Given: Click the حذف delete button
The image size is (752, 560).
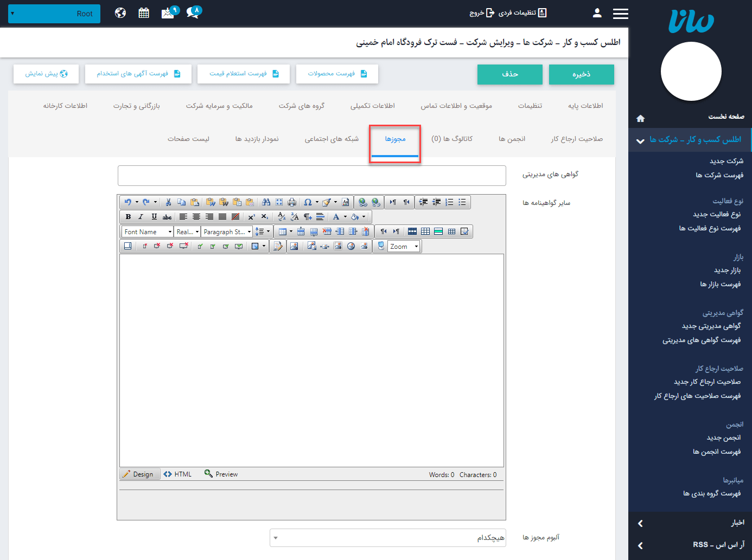Looking at the screenshot, I should coord(509,74).
